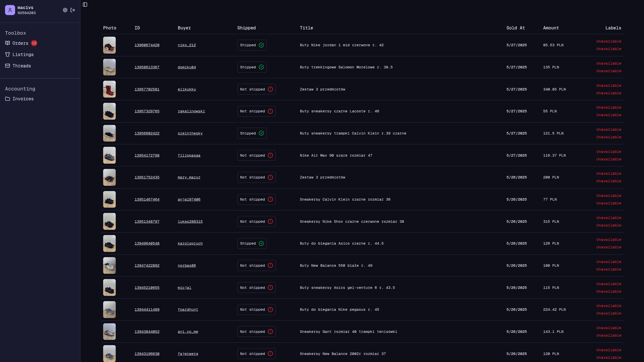The image size is (644, 362).
Task: Toggle Shipped status for domiku84's order
Action: click(x=252, y=67)
